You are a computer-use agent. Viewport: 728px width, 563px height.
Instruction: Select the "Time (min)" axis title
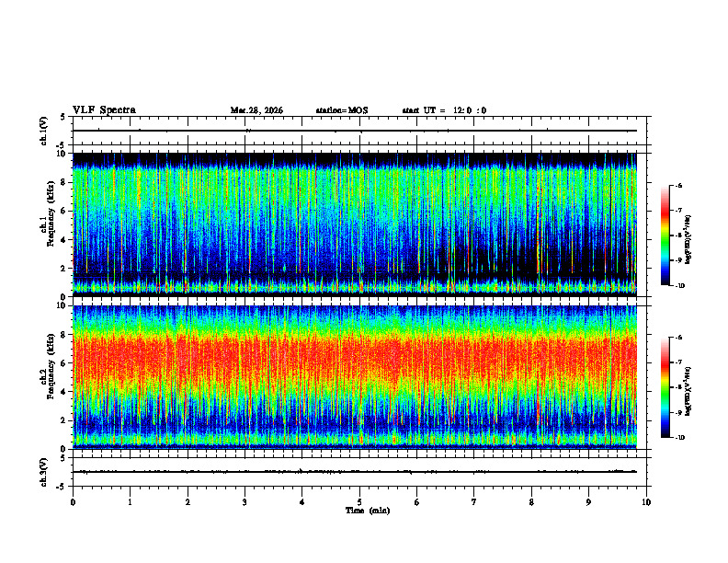pyautogui.click(x=368, y=511)
